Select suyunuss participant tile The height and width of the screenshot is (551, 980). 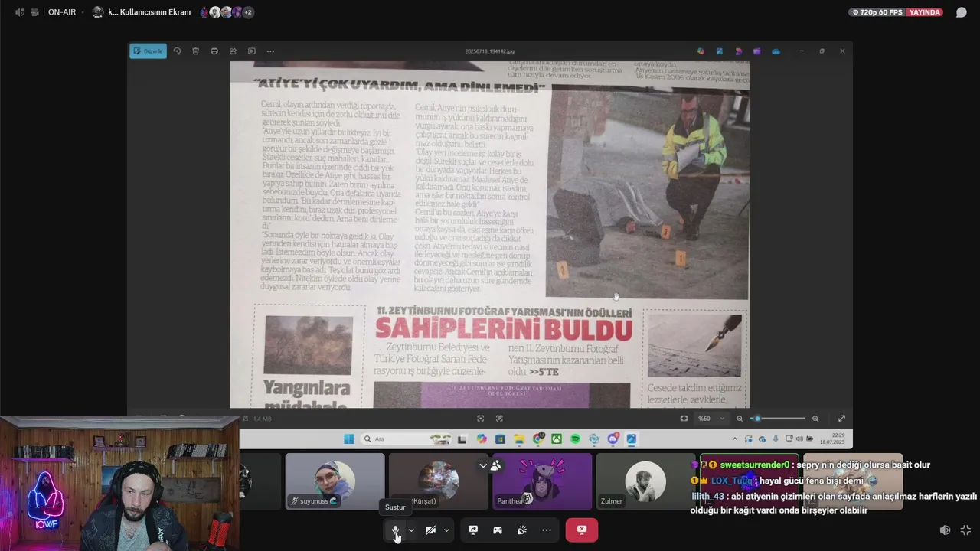click(335, 481)
